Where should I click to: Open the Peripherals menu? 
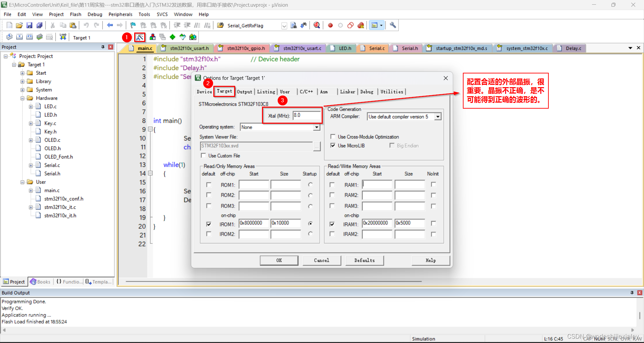pyautogui.click(x=120, y=14)
